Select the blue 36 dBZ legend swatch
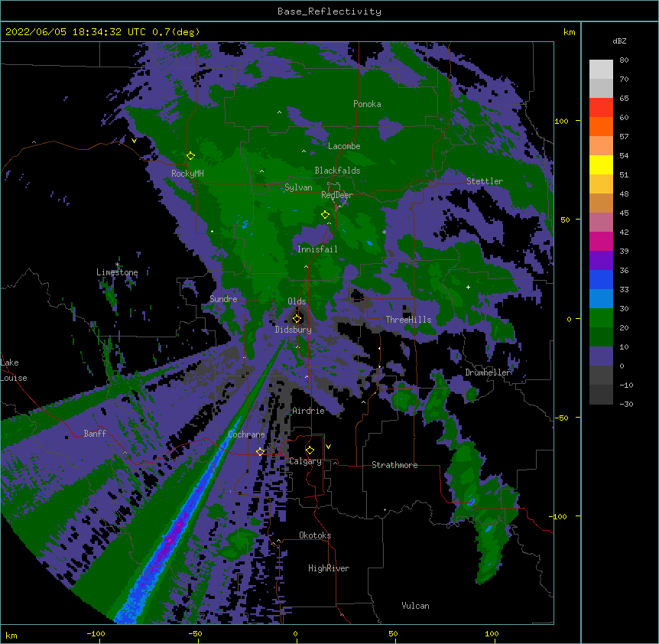This screenshot has width=659, height=644. [601, 279]
